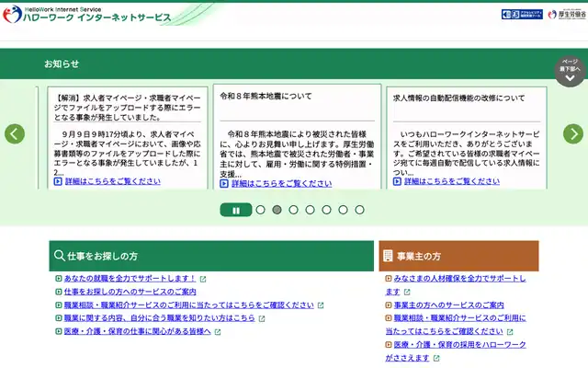Open みなさまの人材確保を全力でサポートします link
The image size is (588, 368).
pos(456,285)
